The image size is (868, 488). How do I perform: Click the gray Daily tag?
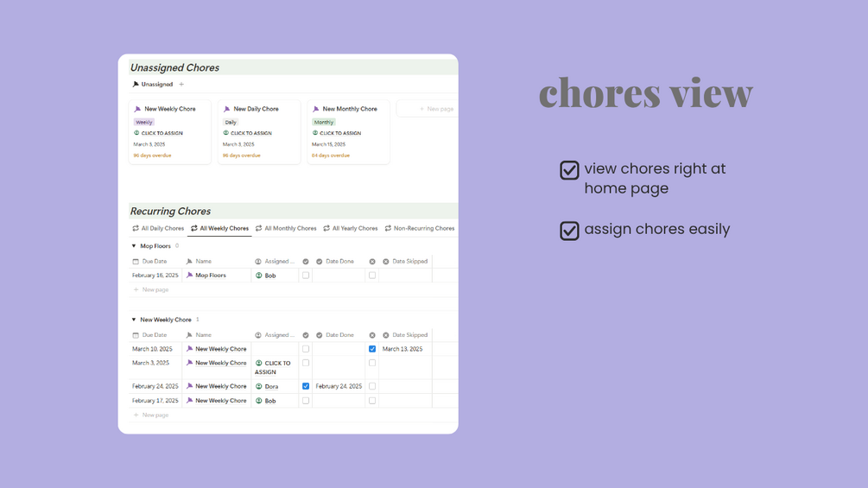click(231, 123)
